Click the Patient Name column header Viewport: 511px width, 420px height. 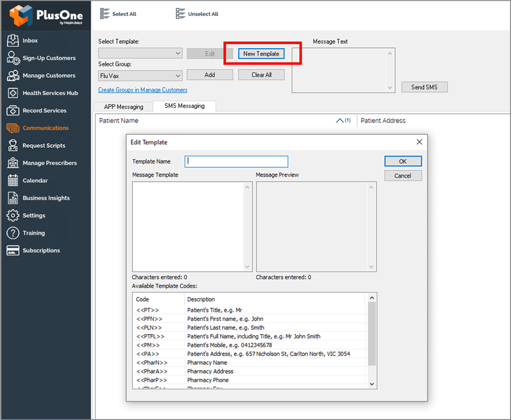pos(119,121)
